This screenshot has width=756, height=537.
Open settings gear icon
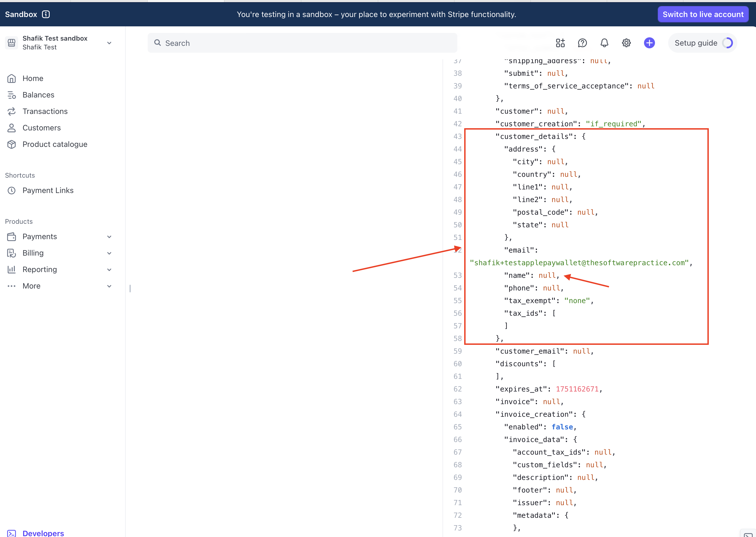coord(626,43)
